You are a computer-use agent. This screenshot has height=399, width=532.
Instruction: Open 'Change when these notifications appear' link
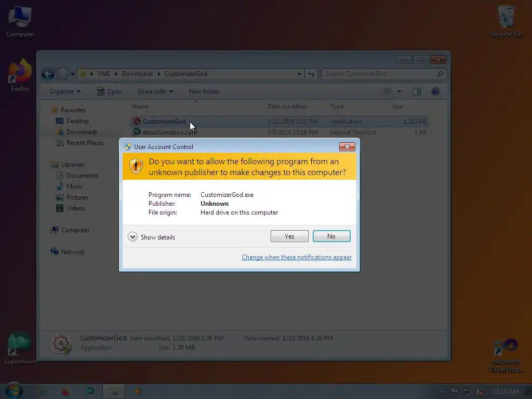297,257
